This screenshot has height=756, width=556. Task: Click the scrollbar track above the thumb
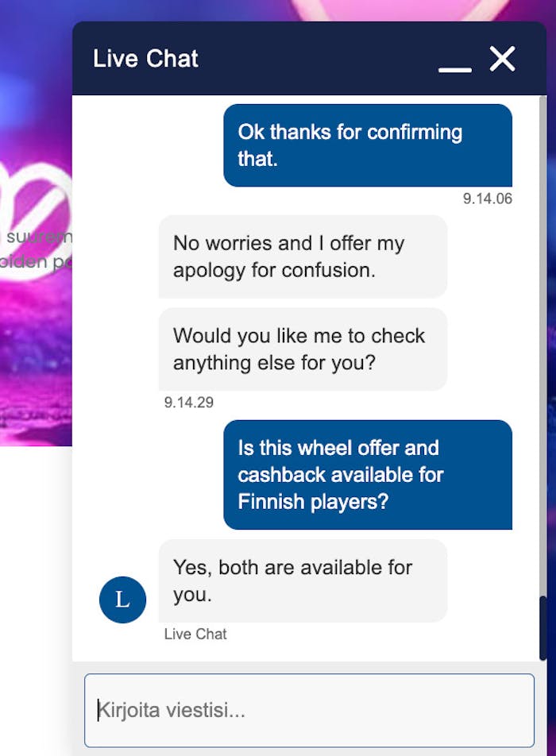click(543, 318)
